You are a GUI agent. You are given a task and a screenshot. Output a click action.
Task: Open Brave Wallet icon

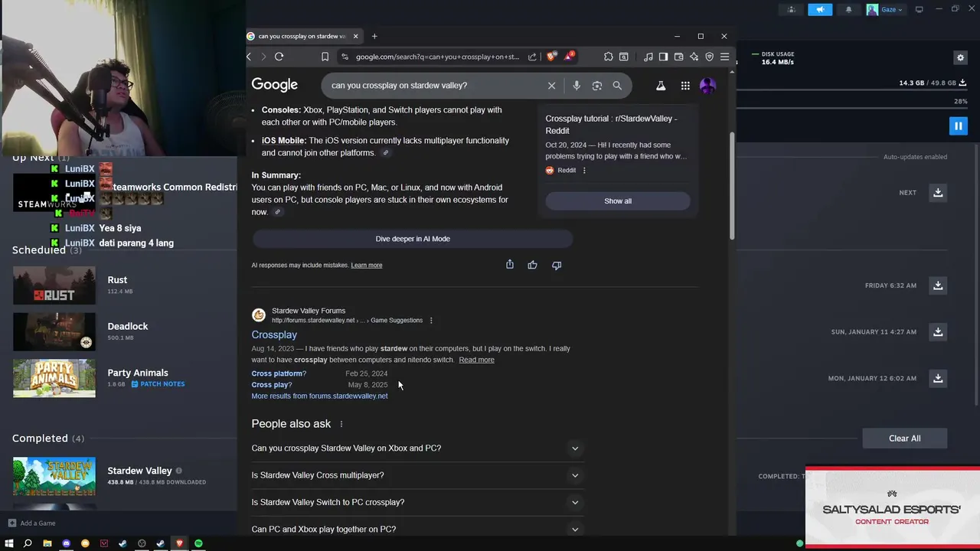point(678,57)
